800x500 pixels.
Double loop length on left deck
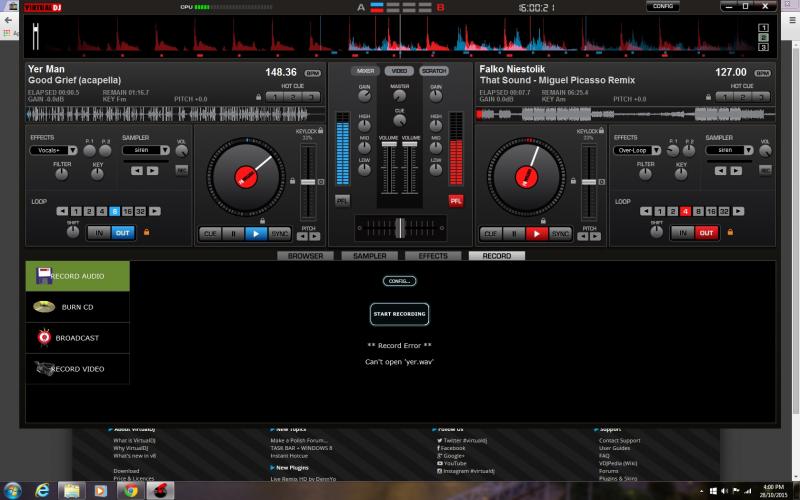click(x=155, y=211)
